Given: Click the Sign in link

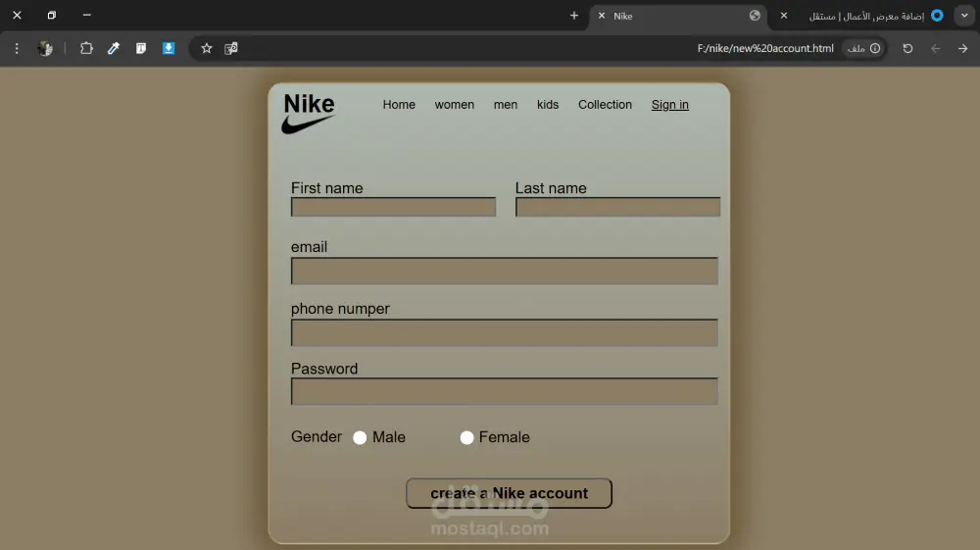Looking at the screenshot, I should (670, 104).
